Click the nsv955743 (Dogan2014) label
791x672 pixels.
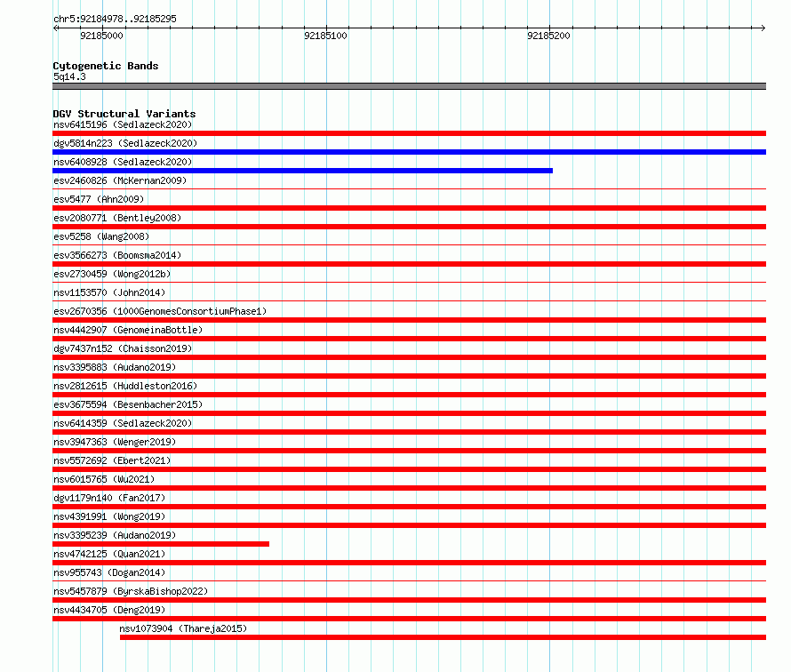click(x=109, y=572)
